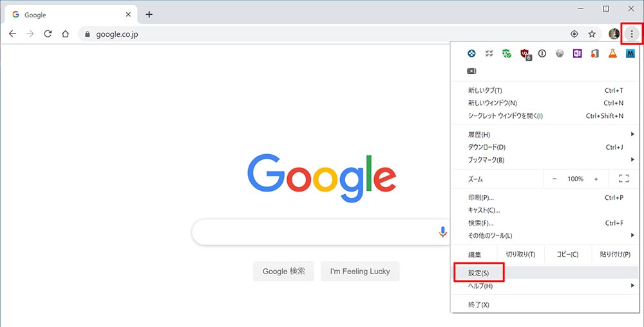644x327 pixels.
Task: Select the Google browser tab
Action: tap(71, 15)
